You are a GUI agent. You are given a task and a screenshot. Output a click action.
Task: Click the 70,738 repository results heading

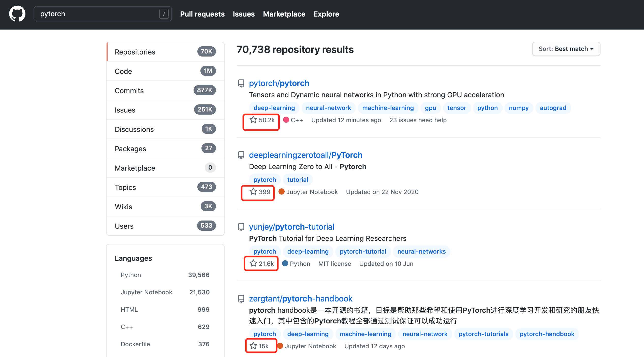pyautogui.click(x=295, y=50)
